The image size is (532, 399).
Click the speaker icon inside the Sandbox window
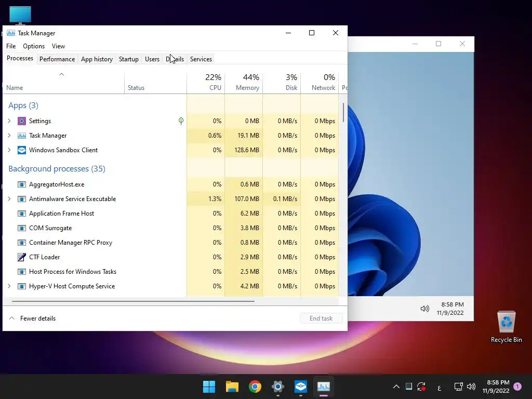(425, 309)
